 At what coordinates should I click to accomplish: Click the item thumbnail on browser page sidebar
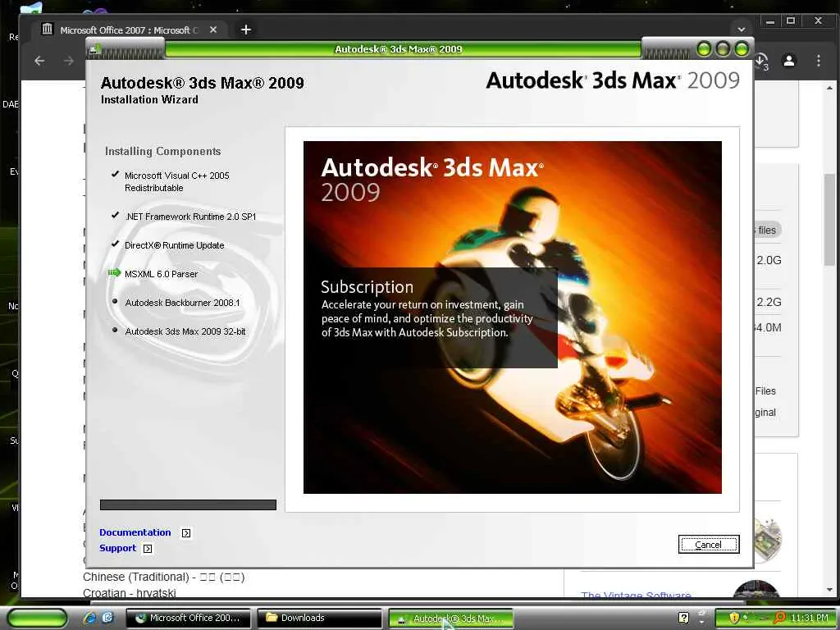pos(767,539)
